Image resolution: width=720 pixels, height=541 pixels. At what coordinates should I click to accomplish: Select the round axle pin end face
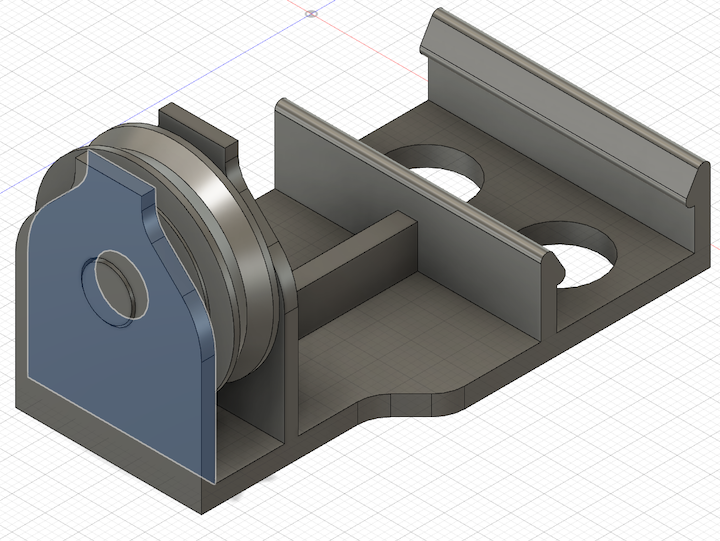(121, 284)
